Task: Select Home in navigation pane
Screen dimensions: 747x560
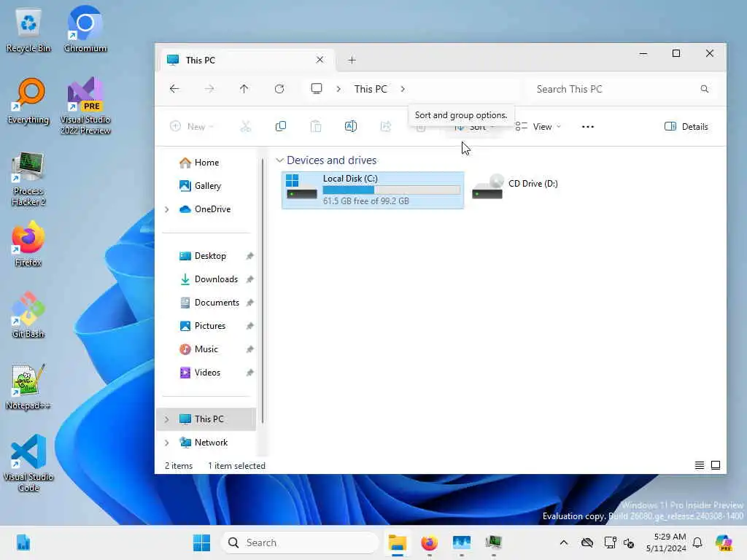Action: point(206,163)
